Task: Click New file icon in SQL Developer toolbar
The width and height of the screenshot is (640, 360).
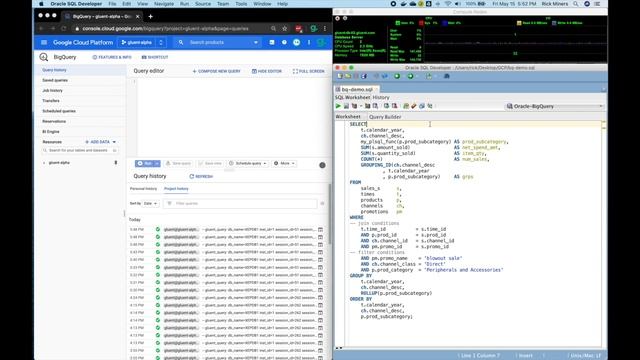Action: coord(340,76)
